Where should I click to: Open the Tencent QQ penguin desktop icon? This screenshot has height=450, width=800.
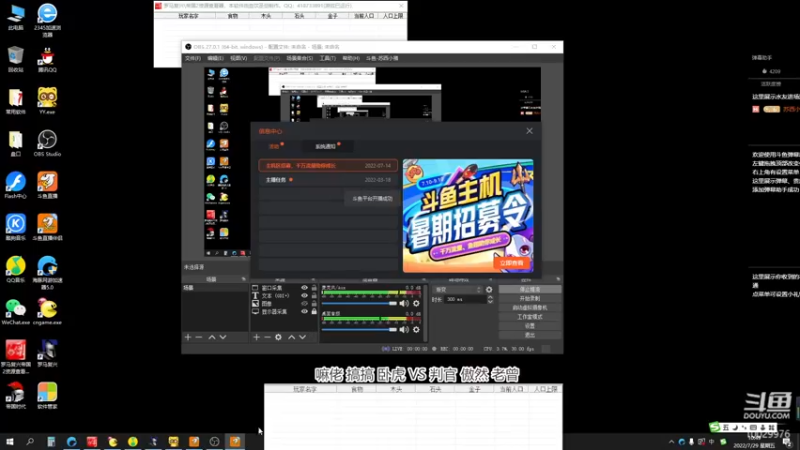click(x=47, y=59)
